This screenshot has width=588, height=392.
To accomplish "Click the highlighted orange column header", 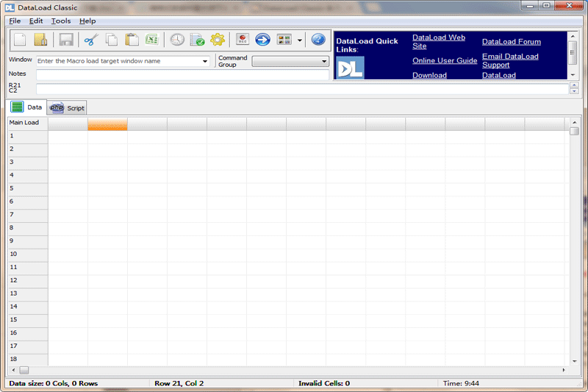I will (107, 124).
